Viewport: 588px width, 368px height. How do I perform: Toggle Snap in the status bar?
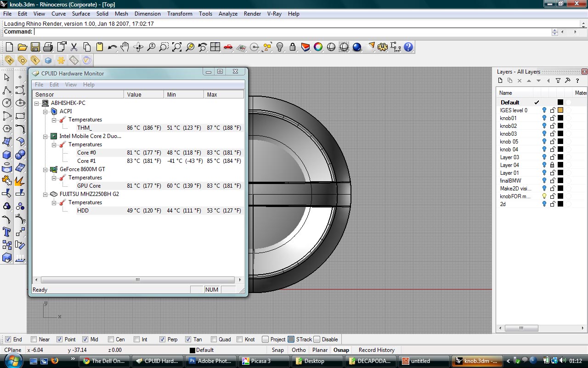click(277, 350)
